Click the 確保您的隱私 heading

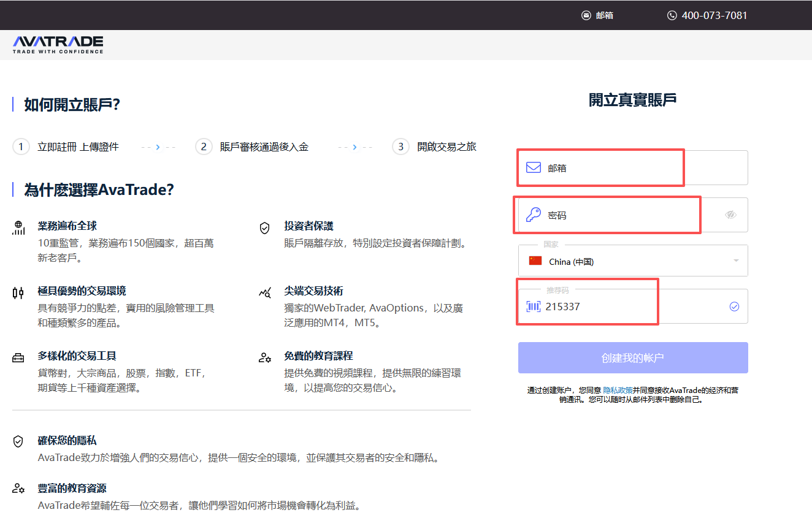(x=67, y=441)
